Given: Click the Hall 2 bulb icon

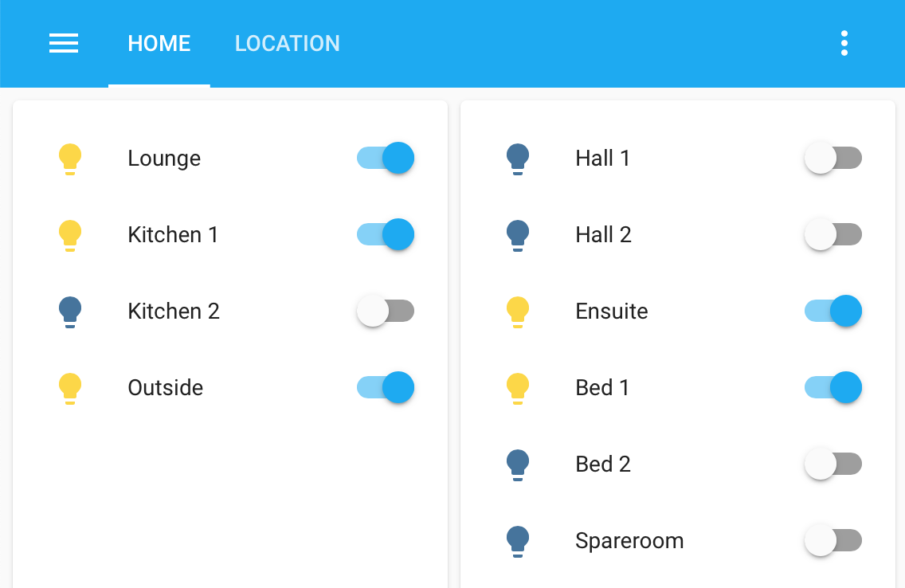Looking at the screenshot, I should coord(518,234).
